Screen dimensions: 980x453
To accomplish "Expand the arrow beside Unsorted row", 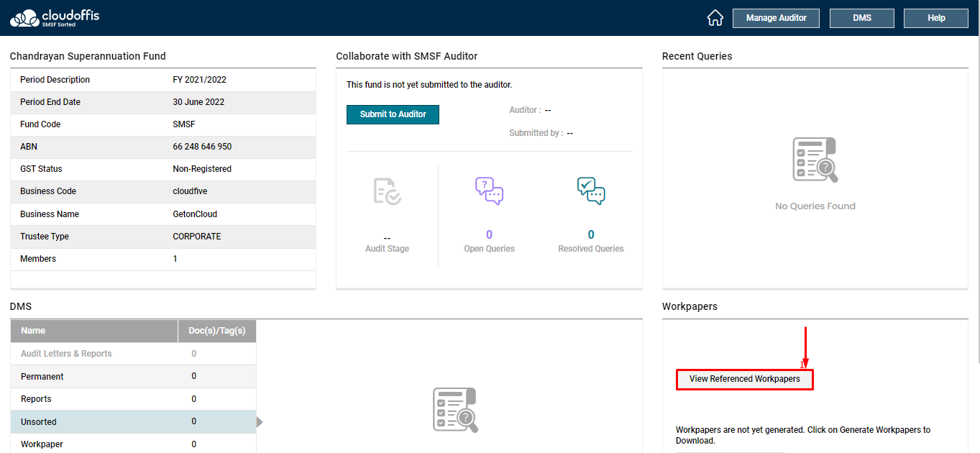I will (x=260, y=422).
